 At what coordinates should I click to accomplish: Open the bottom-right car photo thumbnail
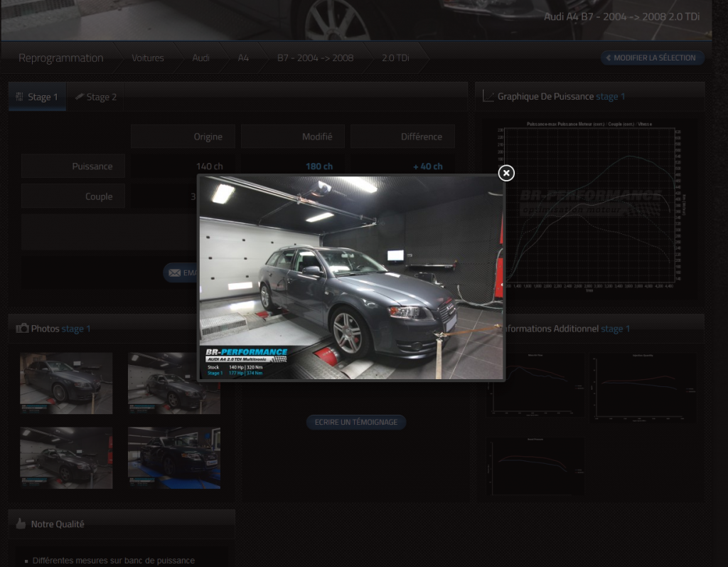174,457
